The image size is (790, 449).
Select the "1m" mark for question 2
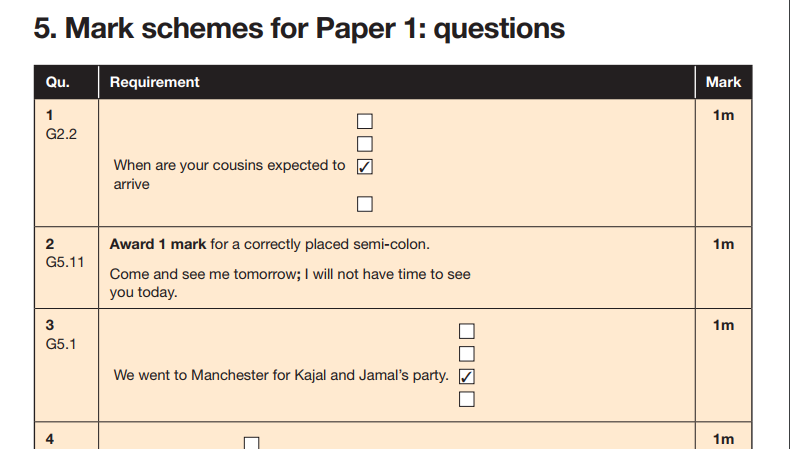(x=723, y=244)
